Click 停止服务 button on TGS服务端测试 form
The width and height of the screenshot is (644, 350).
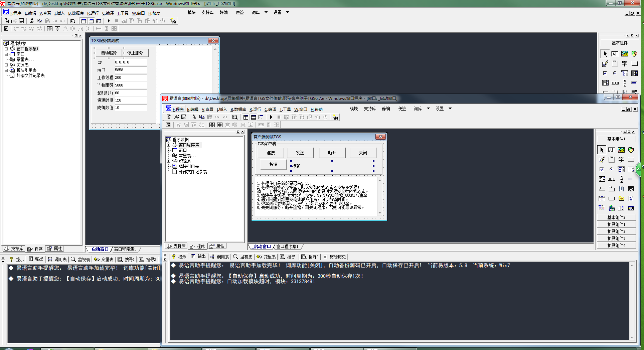(x=135, y=53)
